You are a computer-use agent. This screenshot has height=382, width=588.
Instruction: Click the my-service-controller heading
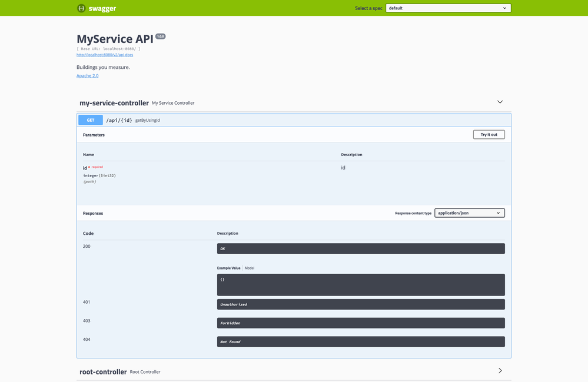pos(114,103)
